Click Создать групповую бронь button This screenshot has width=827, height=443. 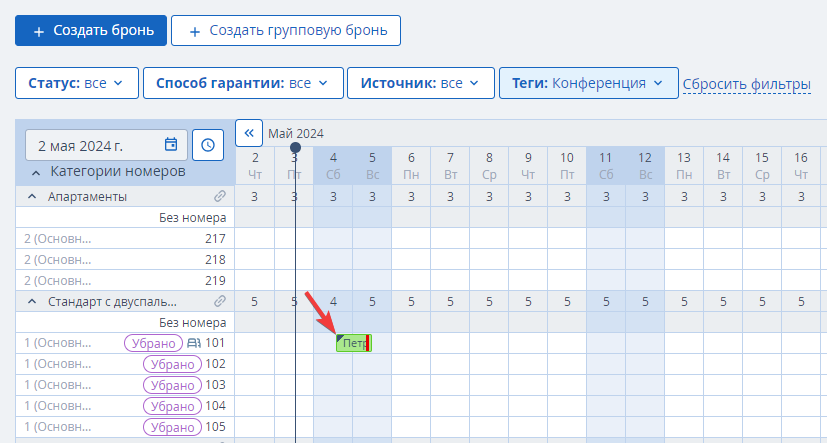point(286,31)
